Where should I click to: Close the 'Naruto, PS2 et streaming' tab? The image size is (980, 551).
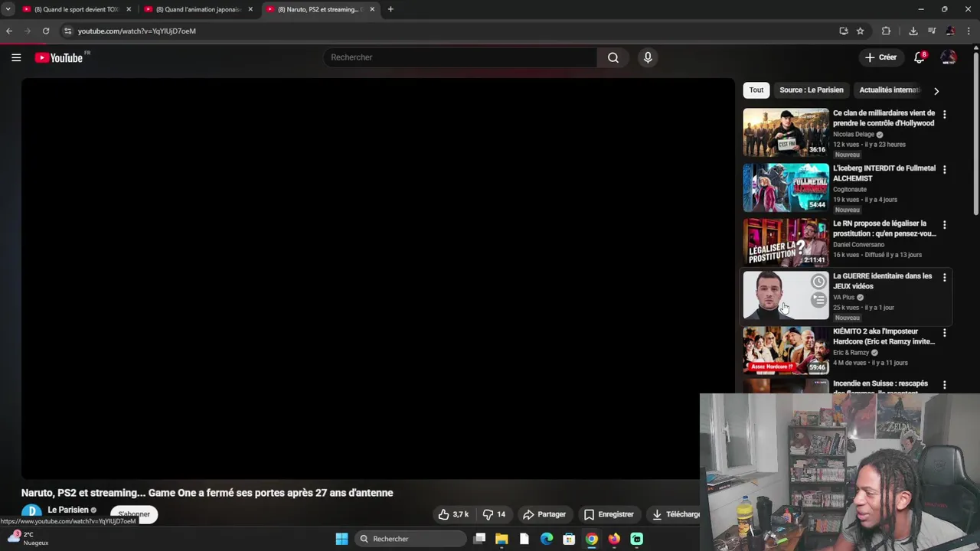[372, 9]
